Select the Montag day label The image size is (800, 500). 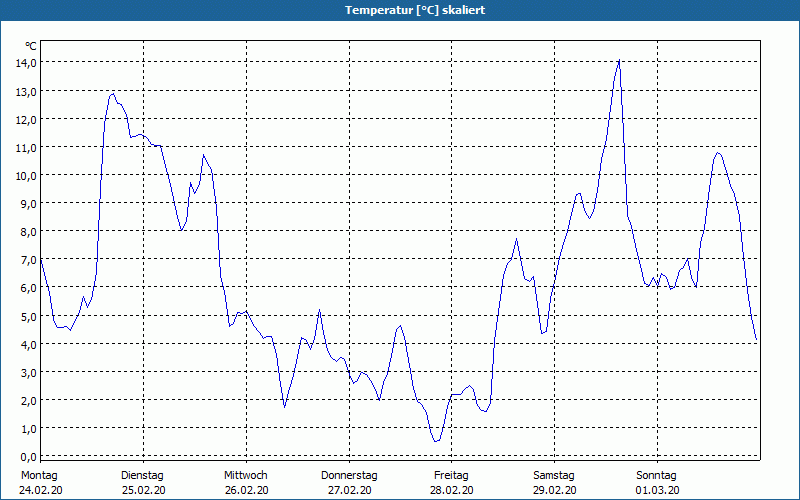point(39,475)
